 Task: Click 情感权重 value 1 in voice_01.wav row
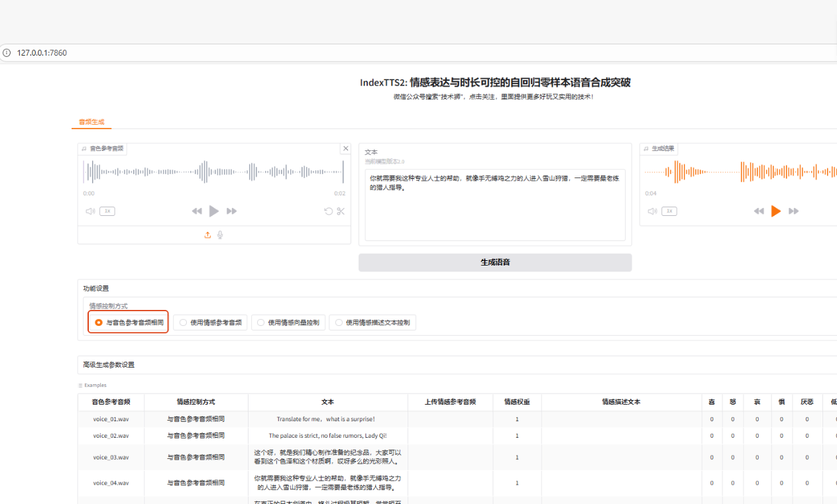pyautogui.click(x=517, y=419)
